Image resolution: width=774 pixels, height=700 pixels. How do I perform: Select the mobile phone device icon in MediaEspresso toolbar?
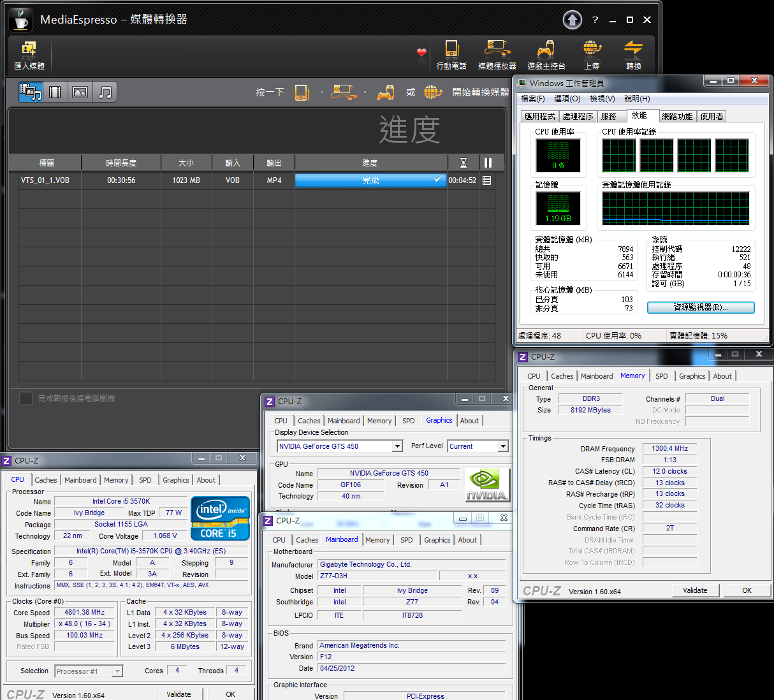pyautogui.click(x=451, y=54)
